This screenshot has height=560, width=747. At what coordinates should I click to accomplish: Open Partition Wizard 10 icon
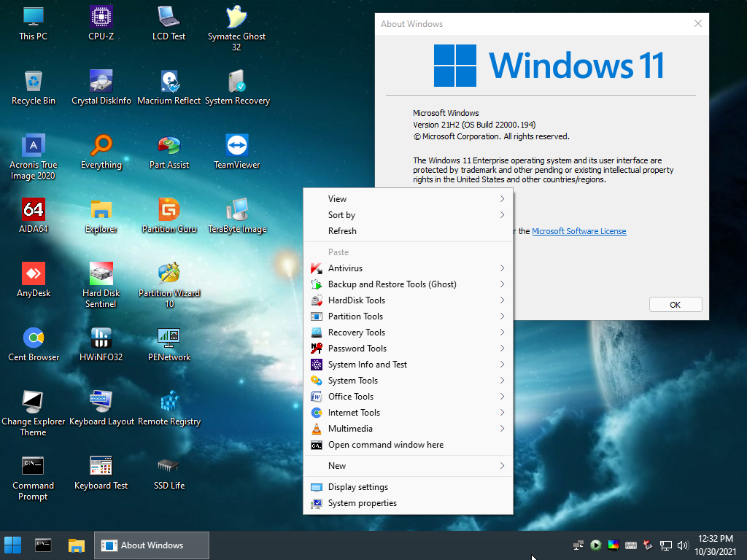coord(169,285)
